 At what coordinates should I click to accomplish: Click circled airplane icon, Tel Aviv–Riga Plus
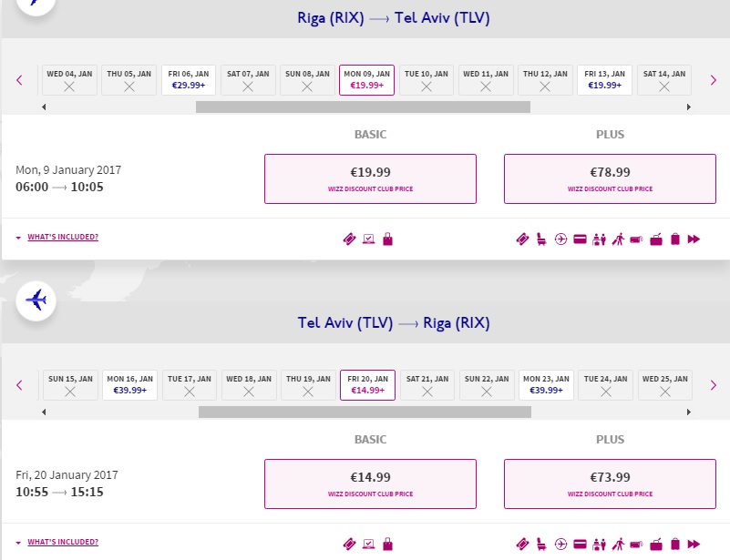[x=560, y=544]
